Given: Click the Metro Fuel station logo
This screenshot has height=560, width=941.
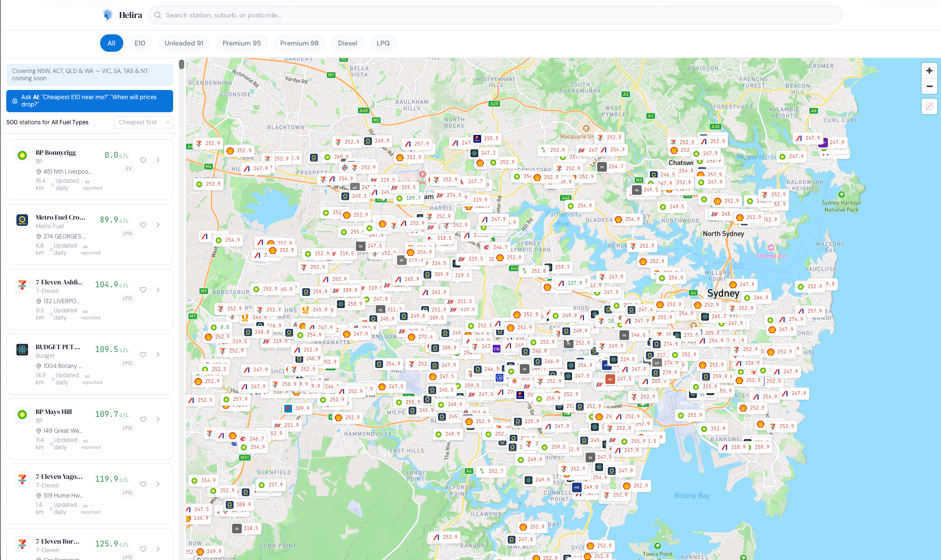Looking at the screenshot, I should tap(22, 220).
